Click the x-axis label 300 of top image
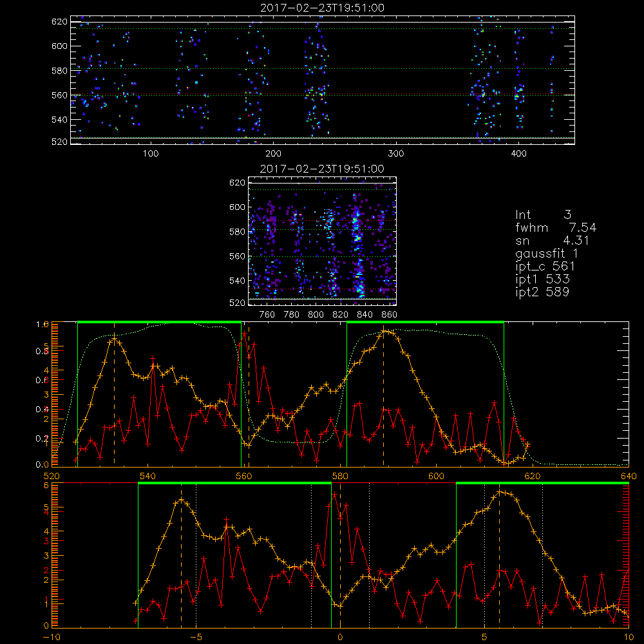Viewport: 644px width, 644px height. [396, 154]
